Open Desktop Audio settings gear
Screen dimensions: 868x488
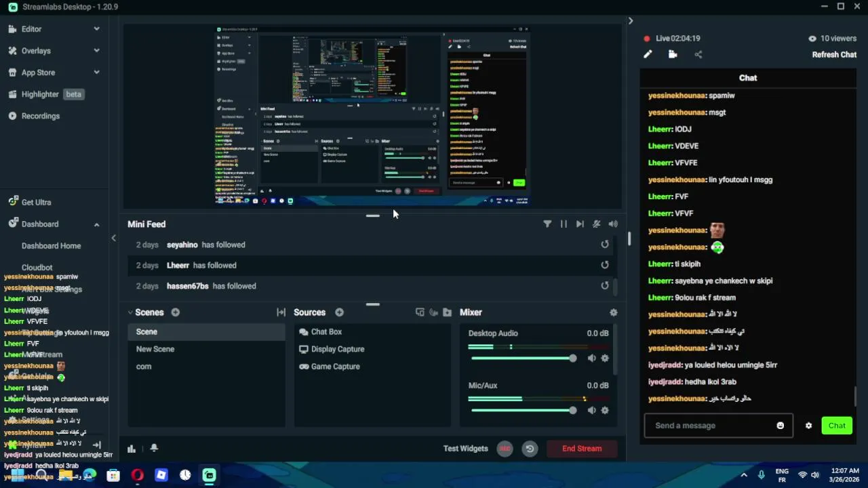(605, 359)
